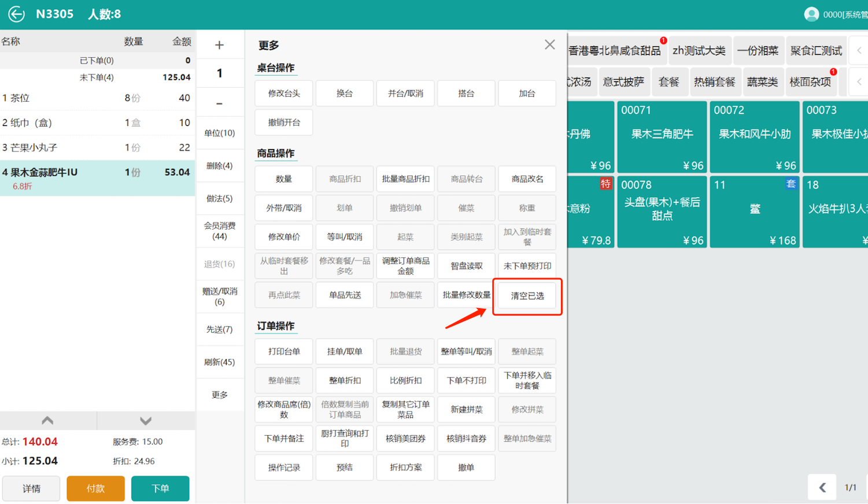The width and height of the screenshot is (868, 504).
Task: Click the 删除(4) side button
Action: coord(219,166)
